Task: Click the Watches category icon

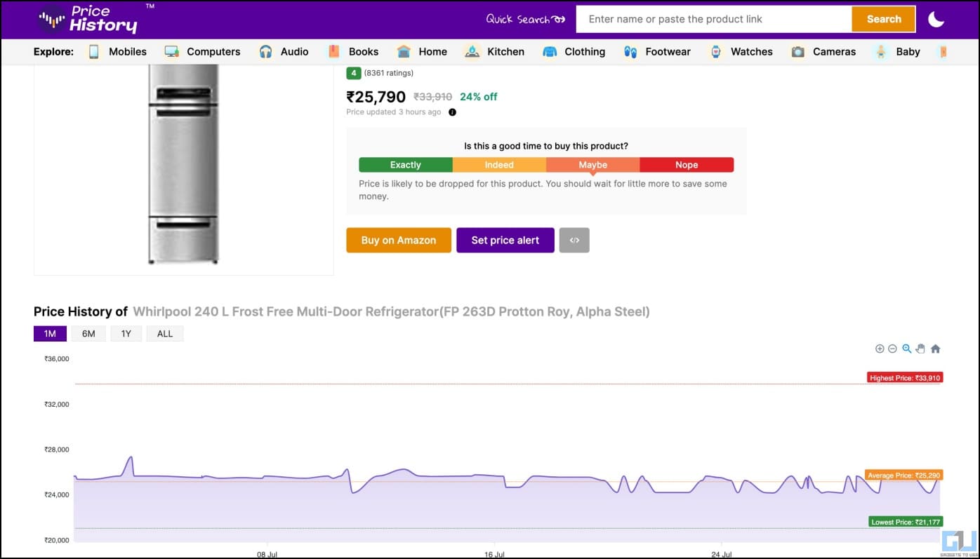Action: 716,52
